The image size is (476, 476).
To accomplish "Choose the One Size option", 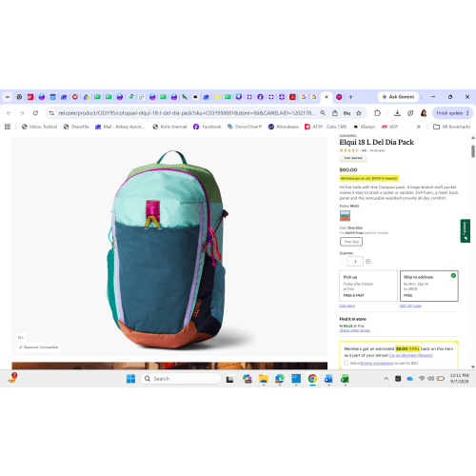I will click(351, 242).
